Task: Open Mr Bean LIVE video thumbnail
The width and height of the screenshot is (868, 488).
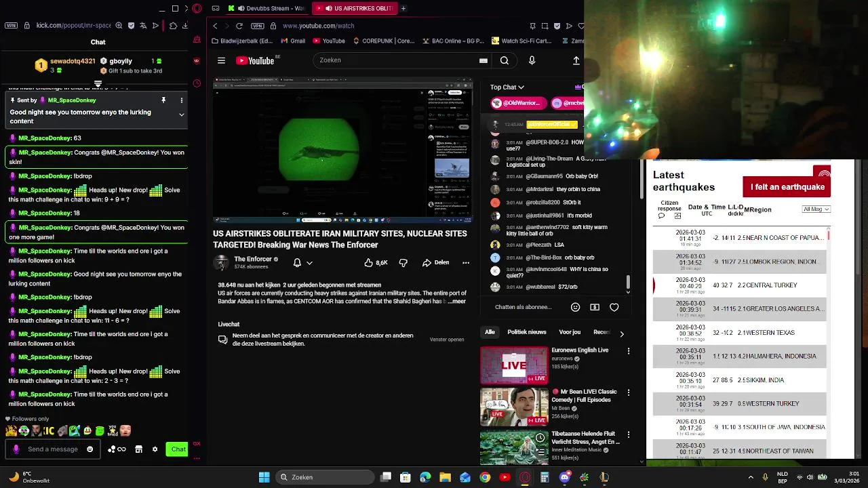Action: pyautogui.click(x=514, y=407)
